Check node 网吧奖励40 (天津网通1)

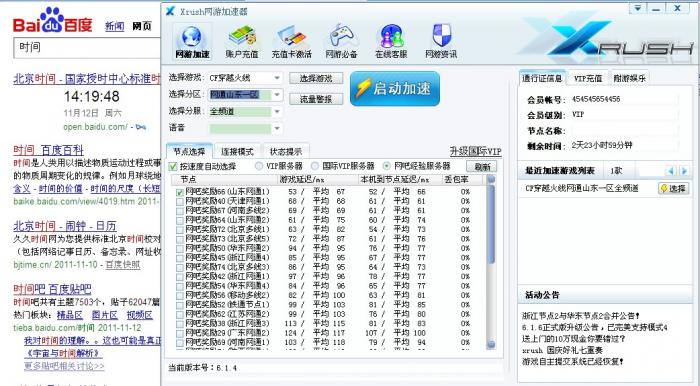coord(180,202)
